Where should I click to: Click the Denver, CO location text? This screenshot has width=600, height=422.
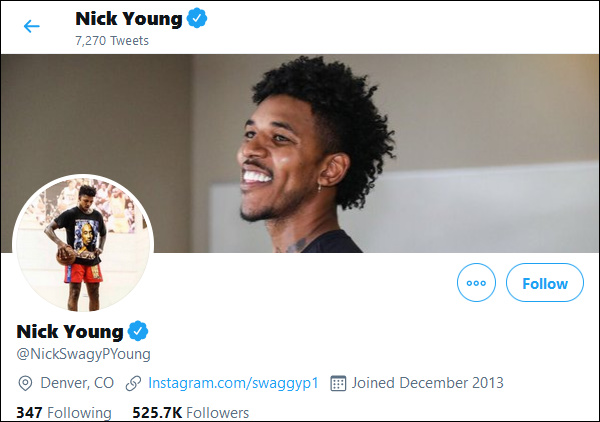point(77,383)
